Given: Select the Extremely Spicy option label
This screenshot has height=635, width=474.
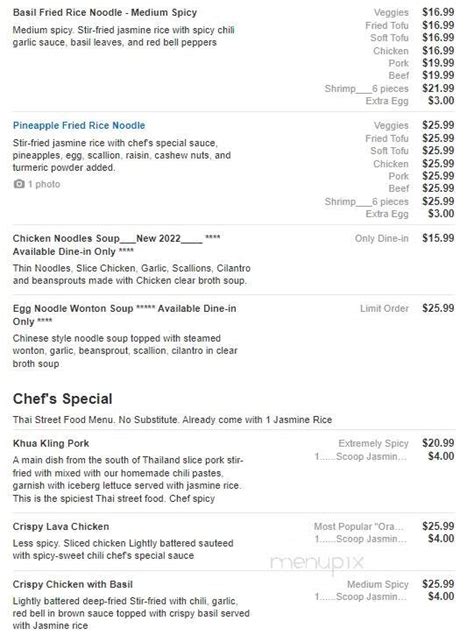Looking at the screenshot, I should click(373, 443).
